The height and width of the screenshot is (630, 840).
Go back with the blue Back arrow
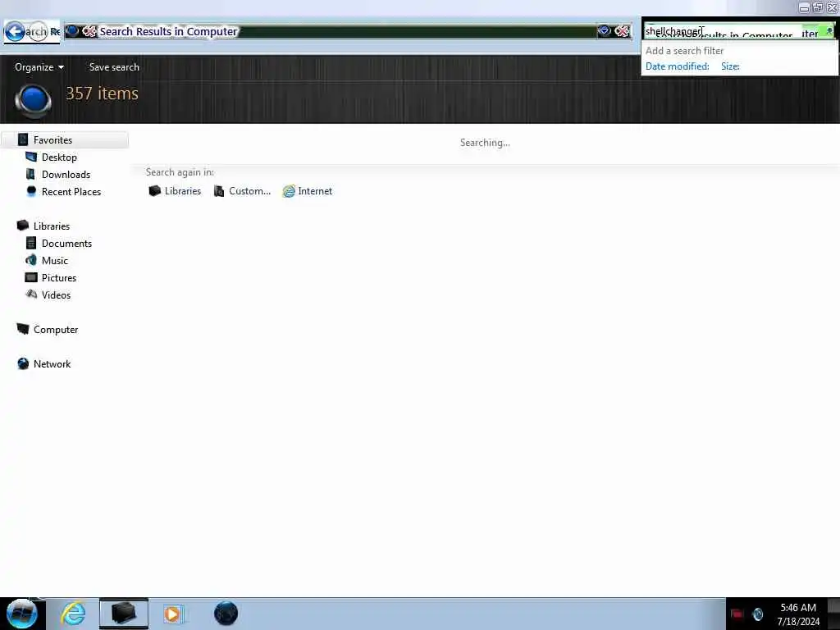point(15,32)
